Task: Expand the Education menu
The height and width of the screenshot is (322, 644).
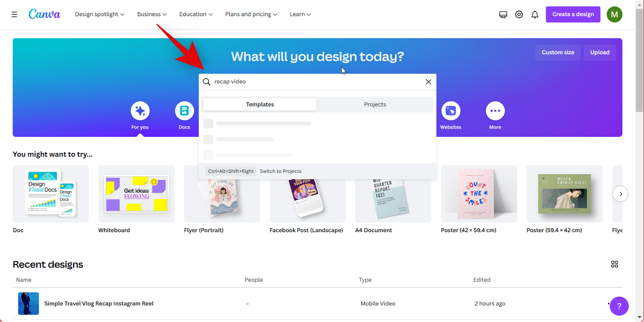Action: 196,14
